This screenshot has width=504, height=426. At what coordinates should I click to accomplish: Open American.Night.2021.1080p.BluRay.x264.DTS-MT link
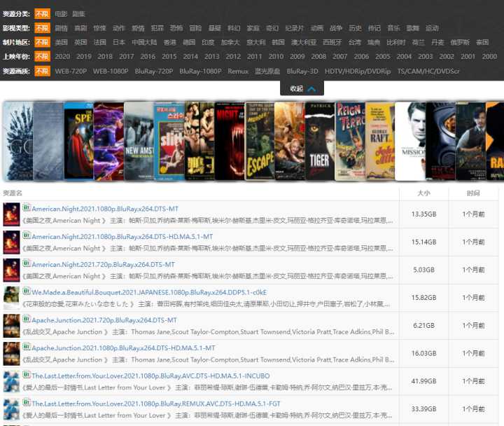point(105,209)
